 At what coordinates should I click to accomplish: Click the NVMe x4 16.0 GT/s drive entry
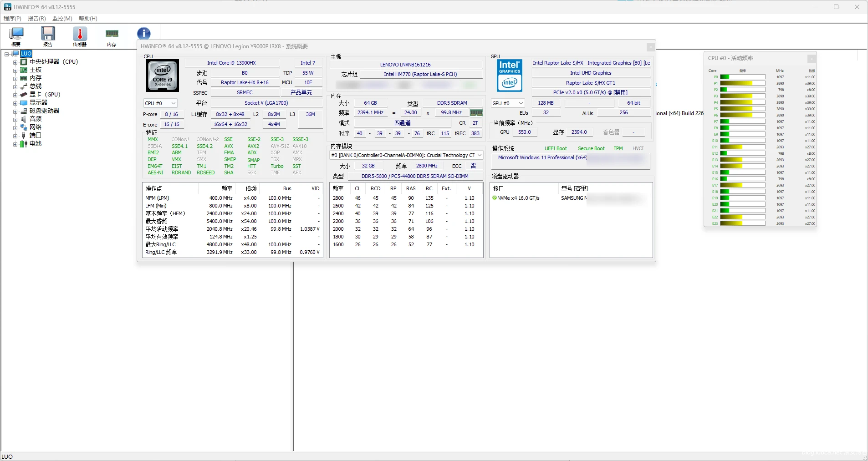point(518,198)
